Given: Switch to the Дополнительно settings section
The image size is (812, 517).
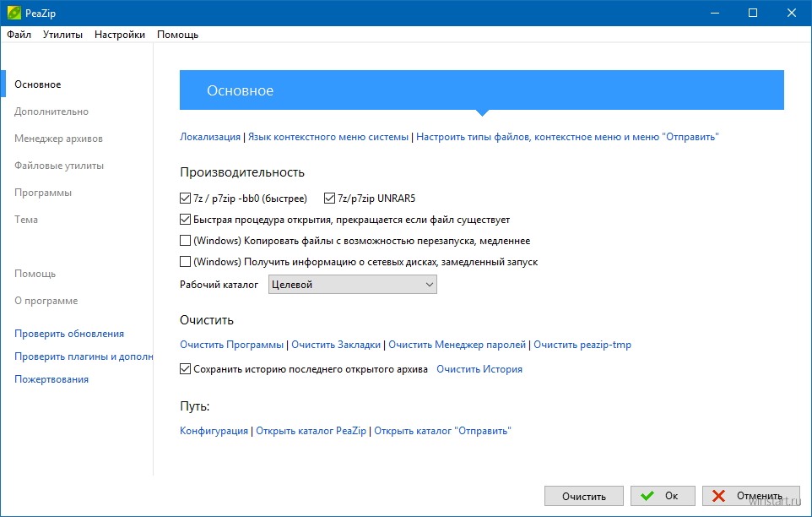Looking at the screenshot, I should [51, 112].
